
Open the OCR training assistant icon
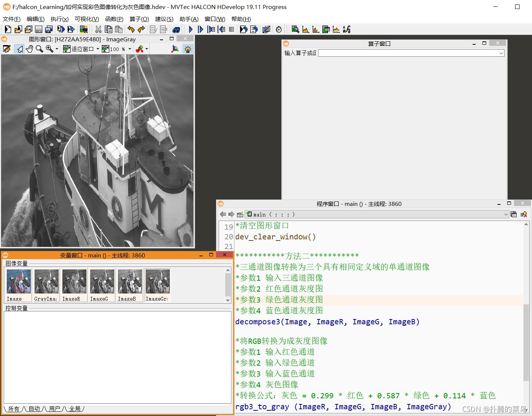point(347,29)
